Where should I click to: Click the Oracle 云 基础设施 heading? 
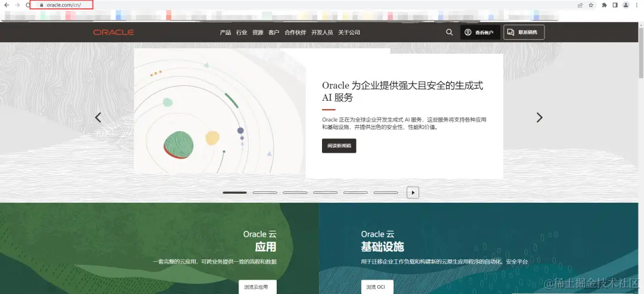click(382, 240)
